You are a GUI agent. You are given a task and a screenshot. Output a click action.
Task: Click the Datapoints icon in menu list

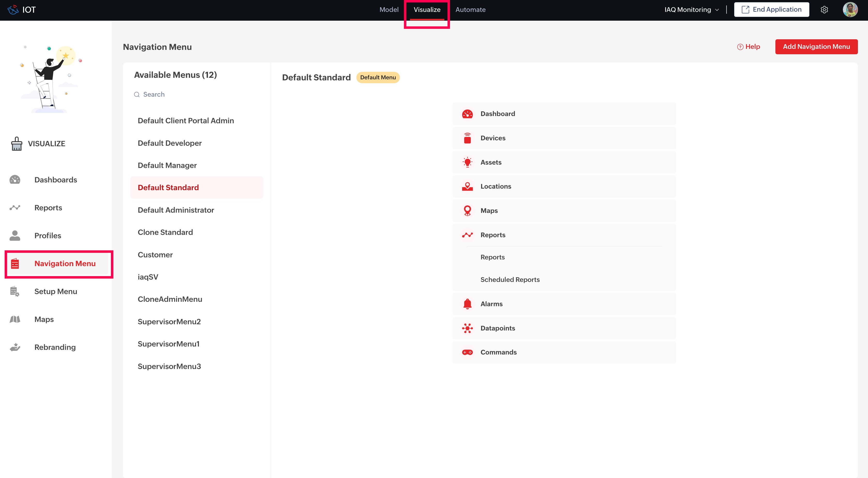point(467,328)
